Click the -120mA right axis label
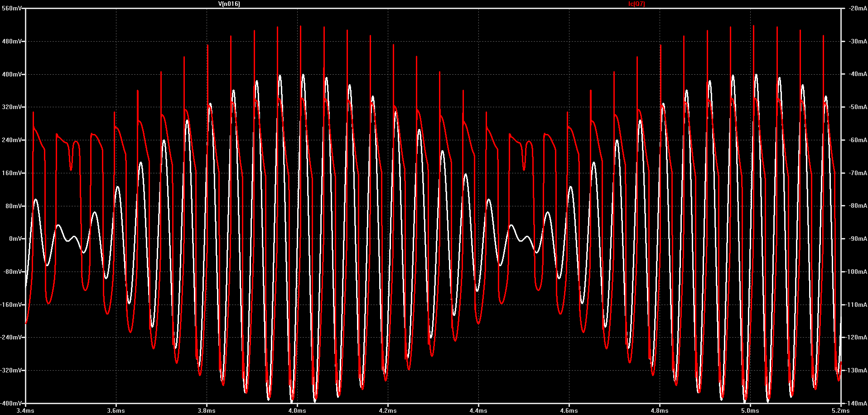 tap(856, 338)
